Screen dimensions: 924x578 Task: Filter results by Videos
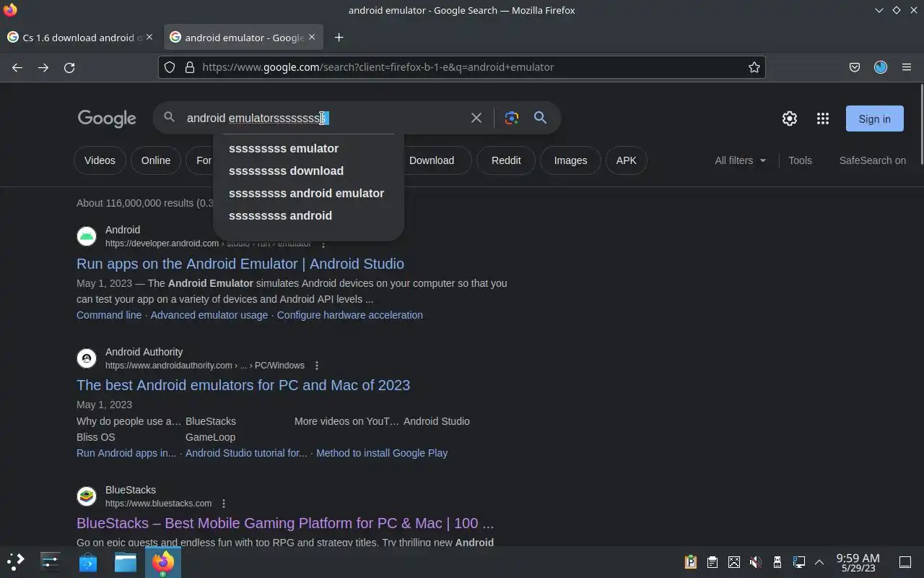click(x=100, y=160)
